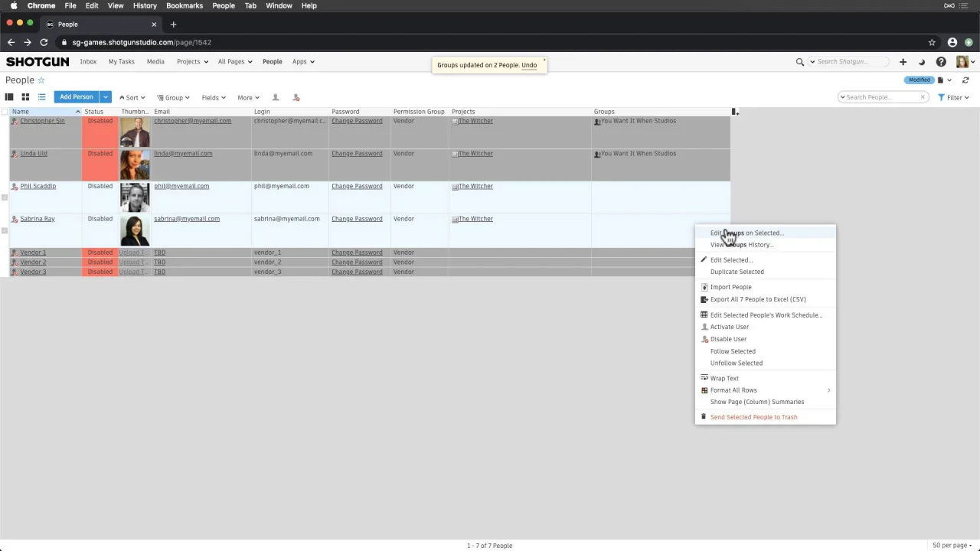The width and height of the screenshot is (980, 551).
Task: Open Chrome profile icon
Action: (x=952, y=42)
